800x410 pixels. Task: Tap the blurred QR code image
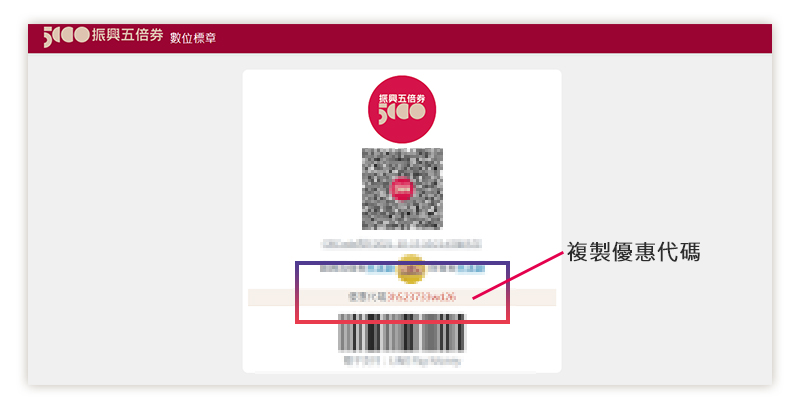coord(403,189)
